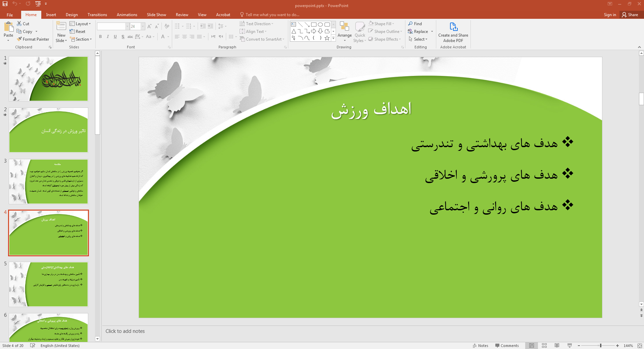Open the Shape Outline dropdown
This screenshot has width=644, height=349.
[385, 31]
